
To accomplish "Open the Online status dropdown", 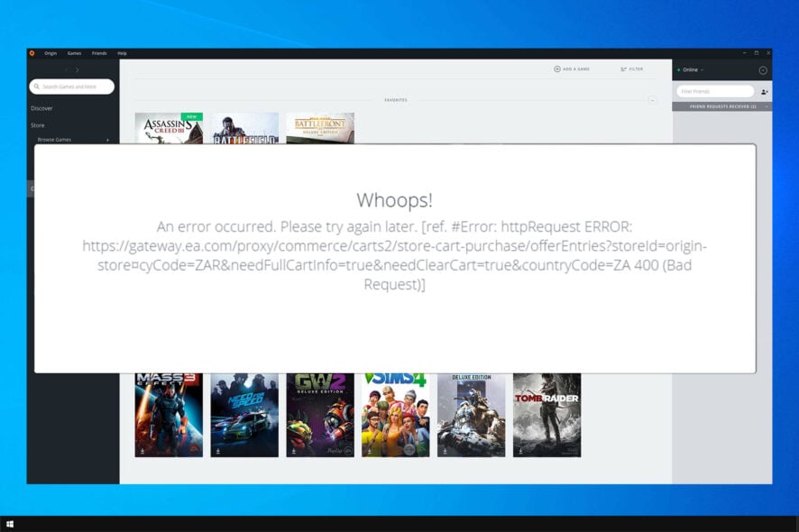I will (691, 69).
